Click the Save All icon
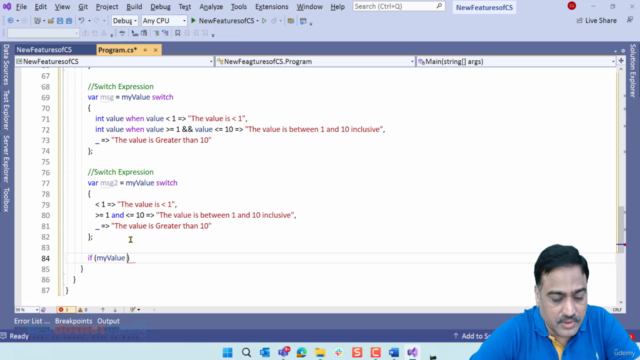The image size is (640, 360). click(69, 20)
